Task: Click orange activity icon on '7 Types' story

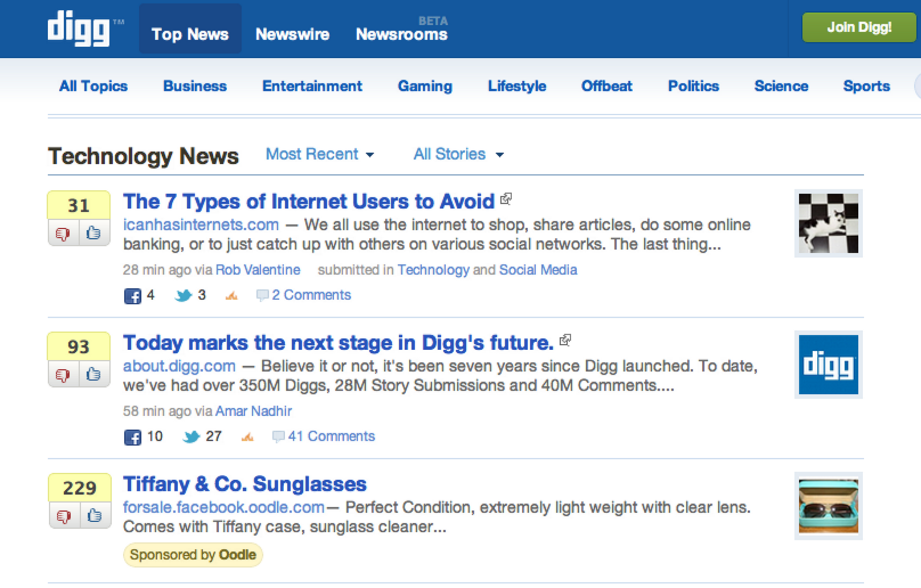Action: pos(231,296)
